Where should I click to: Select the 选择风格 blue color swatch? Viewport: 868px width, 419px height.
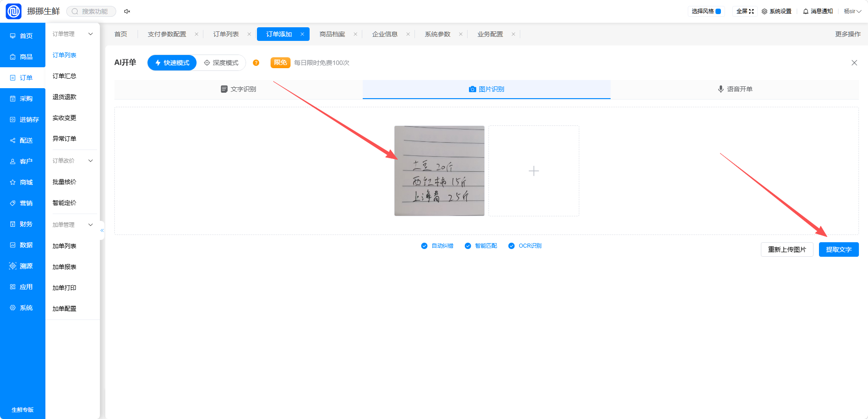(x=718, y=11)
